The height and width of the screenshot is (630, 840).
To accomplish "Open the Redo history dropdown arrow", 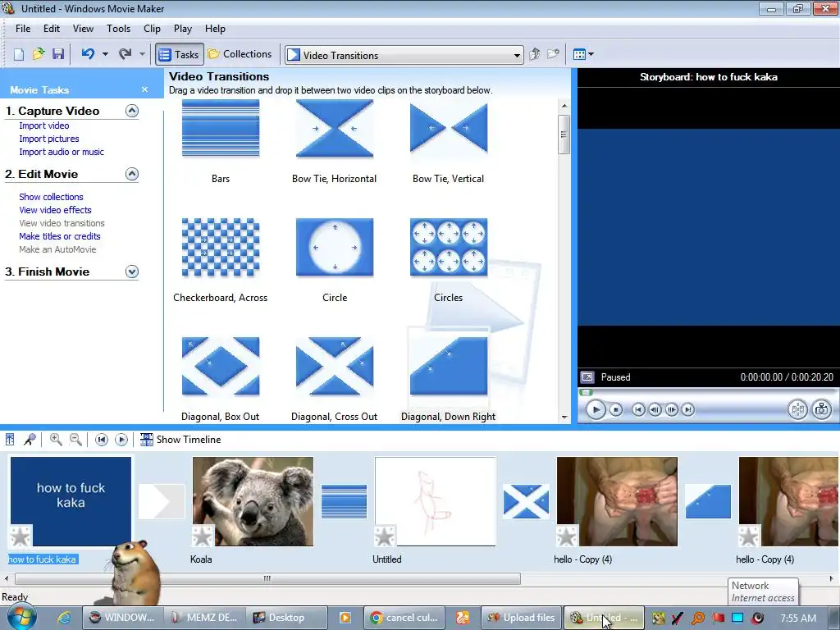I will click(x=141, y=54).
